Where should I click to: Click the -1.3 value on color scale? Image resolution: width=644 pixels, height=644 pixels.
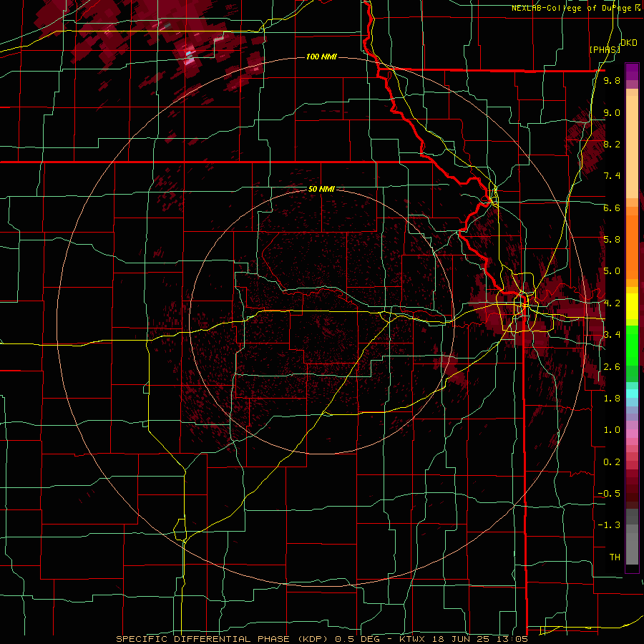[610, 525]
